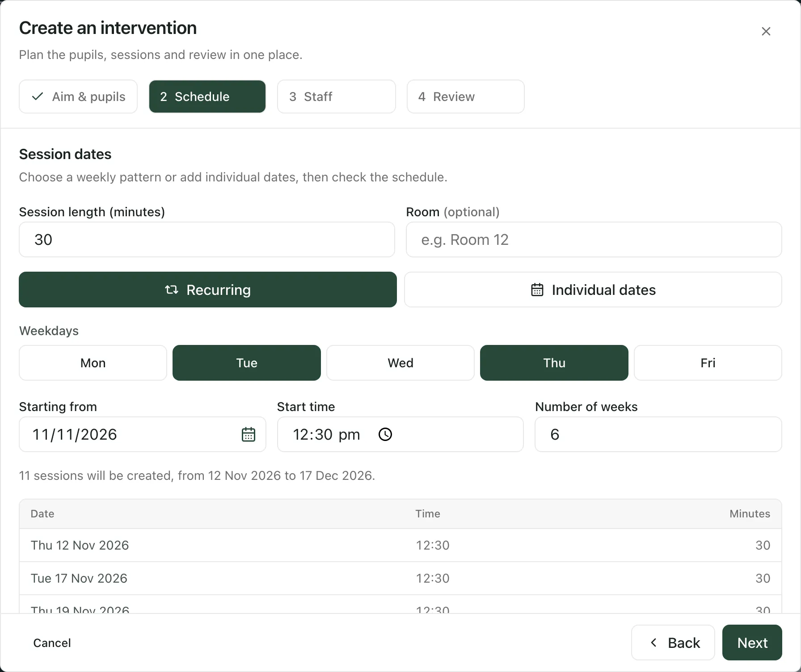Cancel the intervention creation

(x=52, y=643)
